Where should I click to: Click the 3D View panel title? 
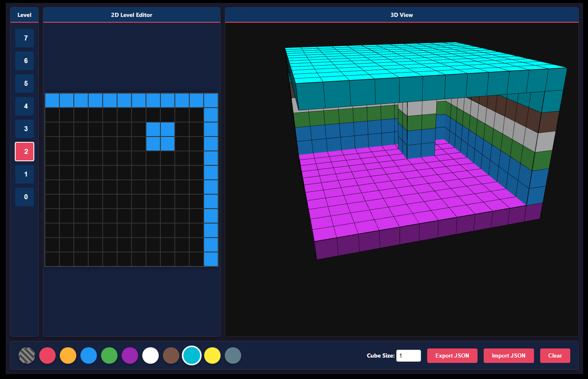click(402, 15)
